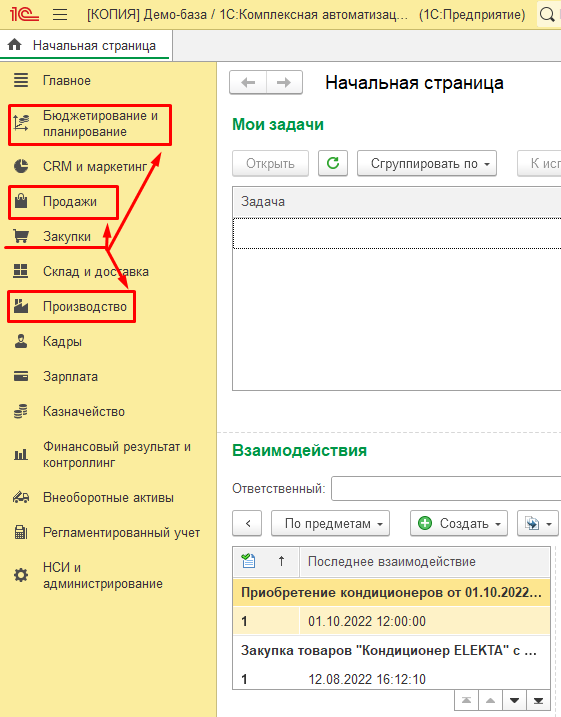Screen dimensions: 561x717
Task: Switch to the Начальная страница tab
Action: point(86,45)
